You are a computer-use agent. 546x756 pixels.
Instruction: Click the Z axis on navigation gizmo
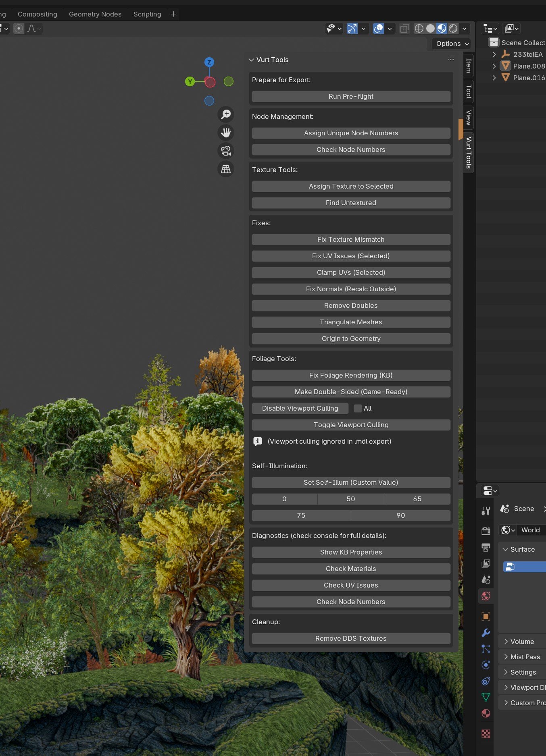point(209,62)
